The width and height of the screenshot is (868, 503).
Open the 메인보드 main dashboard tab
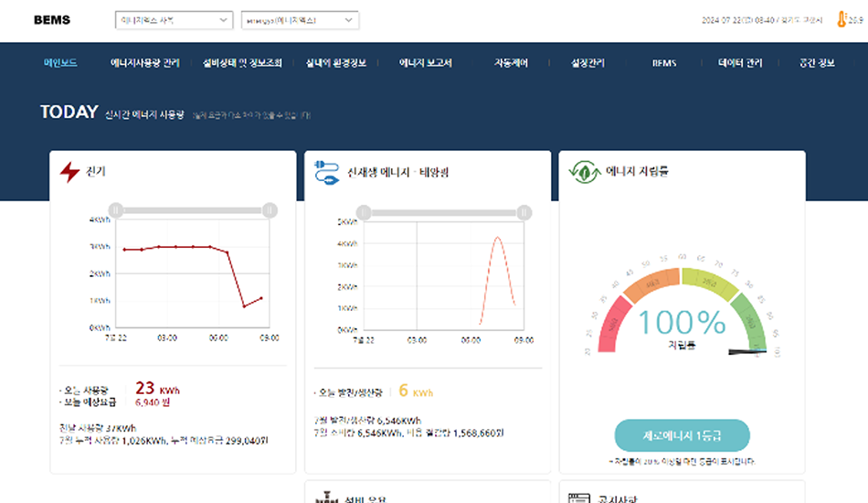60,63
